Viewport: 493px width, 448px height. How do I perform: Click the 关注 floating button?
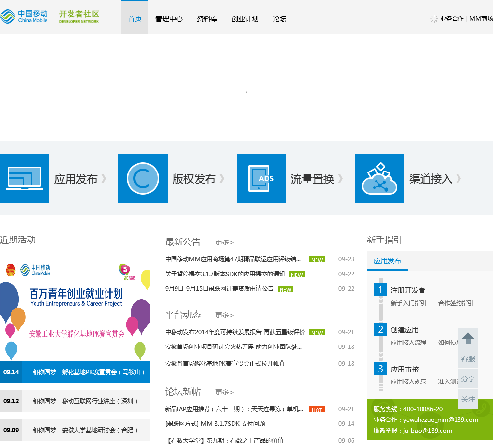coord(468,399)
